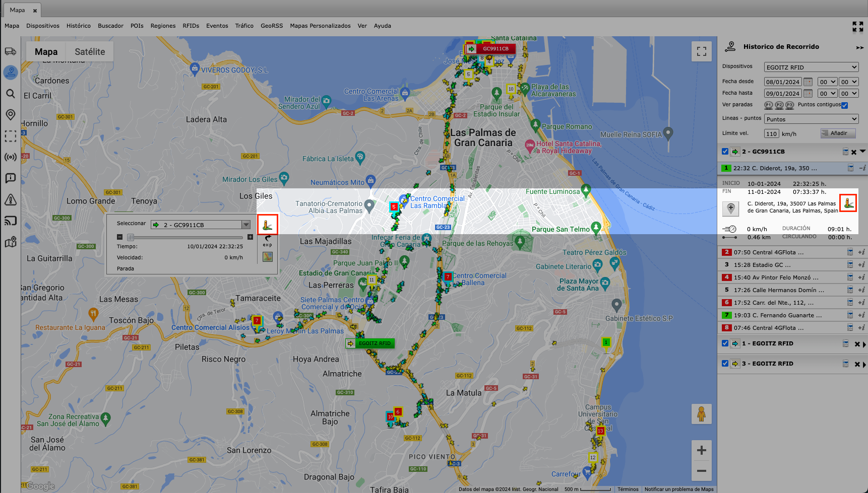
Task: Step replay slider forward with plus button
Action: [250, 237]
